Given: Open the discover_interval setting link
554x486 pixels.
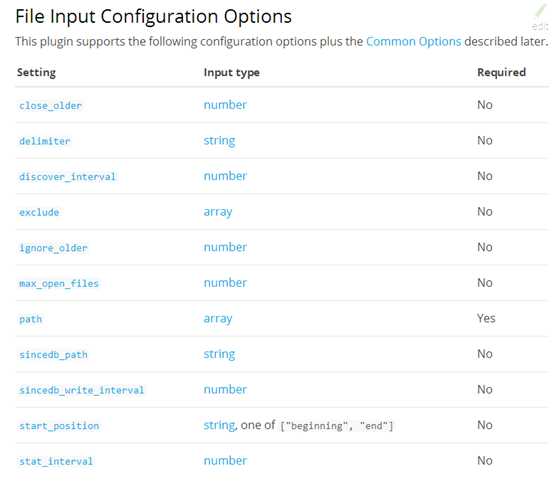Looking at the screenshot, I should pos(67,177).
